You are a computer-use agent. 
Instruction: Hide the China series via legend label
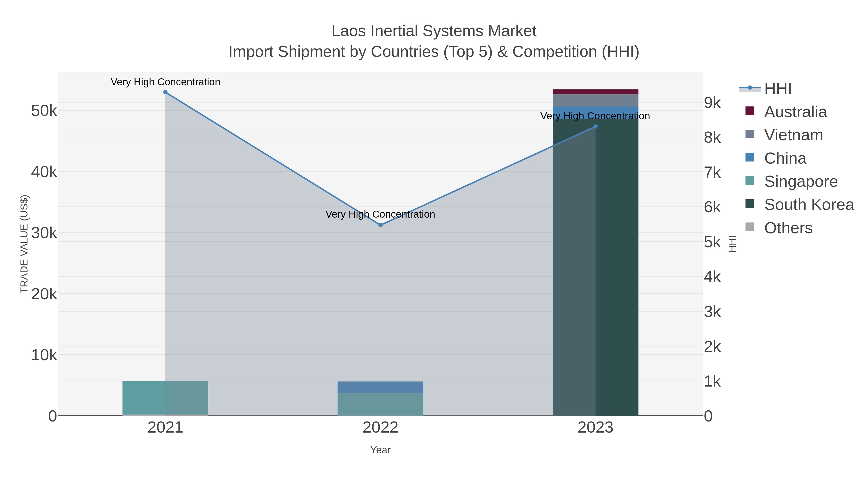click(785, 158)
